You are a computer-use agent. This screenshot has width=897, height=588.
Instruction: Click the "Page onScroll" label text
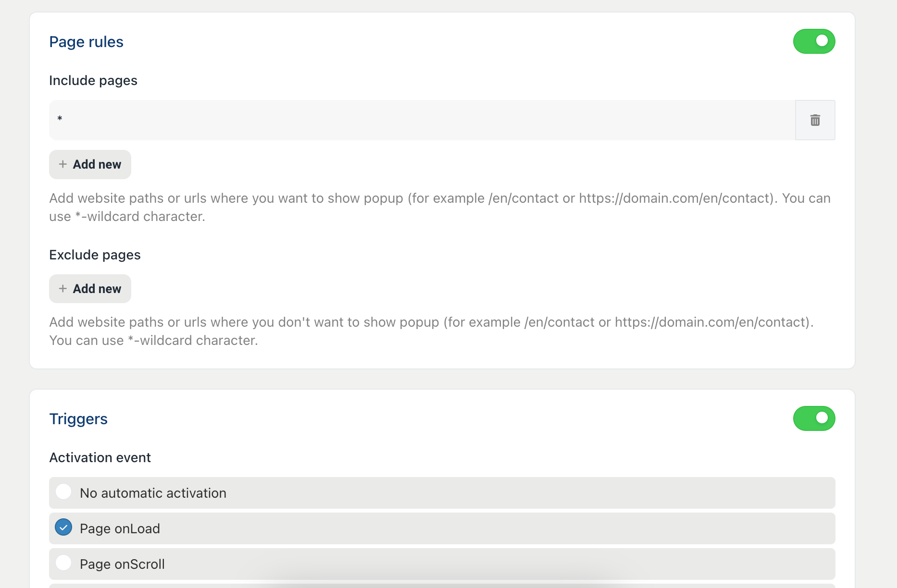point(122,564)
